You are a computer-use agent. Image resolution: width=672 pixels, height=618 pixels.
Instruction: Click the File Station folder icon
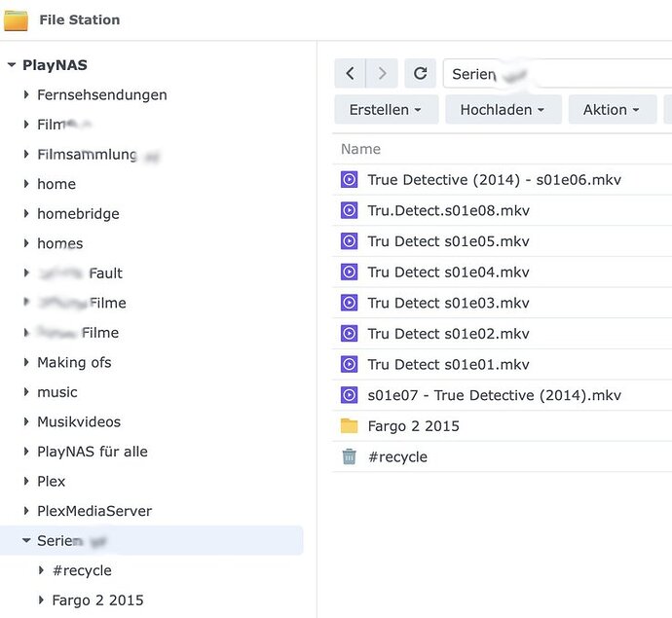(x=16, y=19)
